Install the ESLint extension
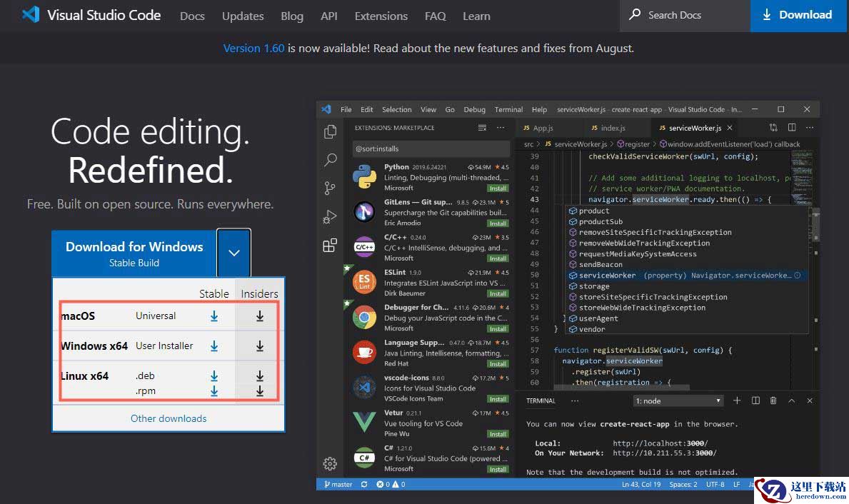 click(498, 294)
